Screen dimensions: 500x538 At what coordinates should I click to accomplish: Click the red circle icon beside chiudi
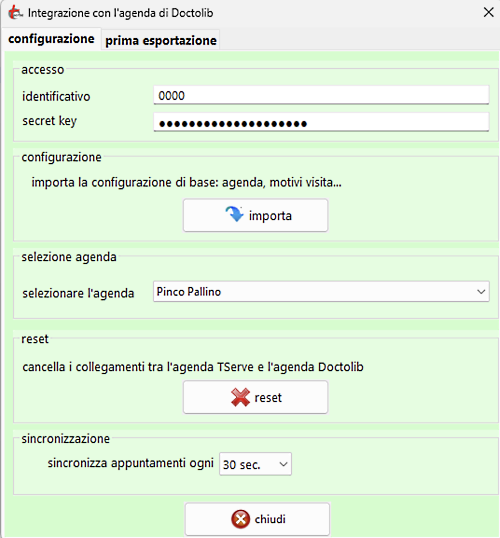[x=241, y=519]
